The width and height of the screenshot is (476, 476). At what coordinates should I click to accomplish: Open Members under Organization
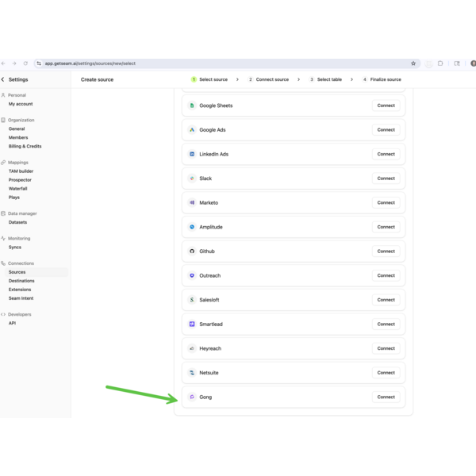coord(18,137)
